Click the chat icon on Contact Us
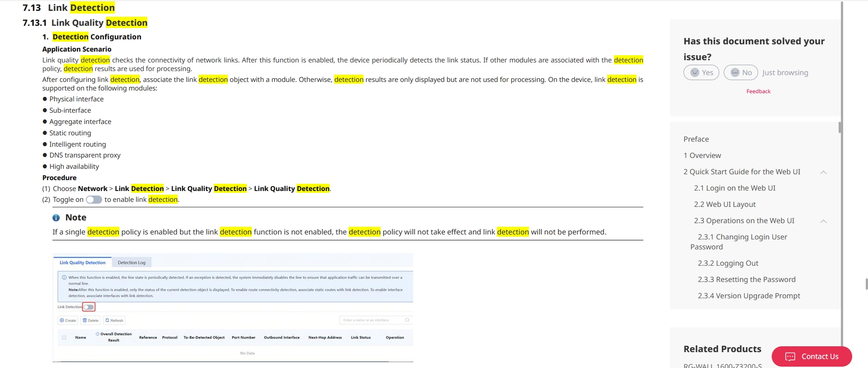 (790, 357)
